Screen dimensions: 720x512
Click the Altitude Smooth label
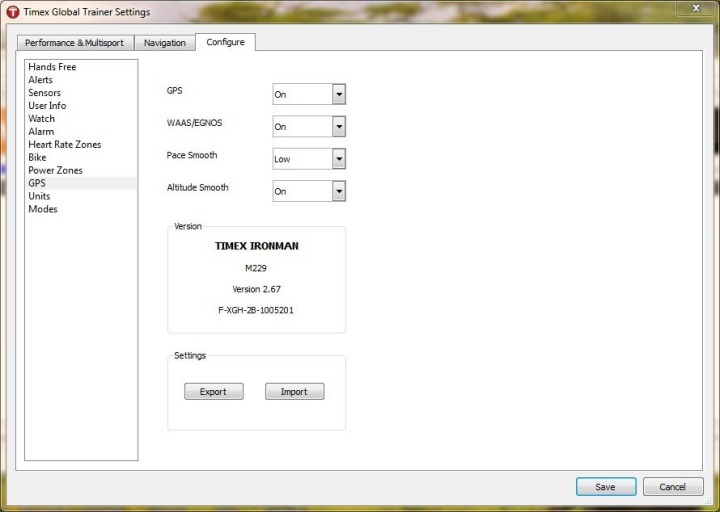(x=197, y=187)
